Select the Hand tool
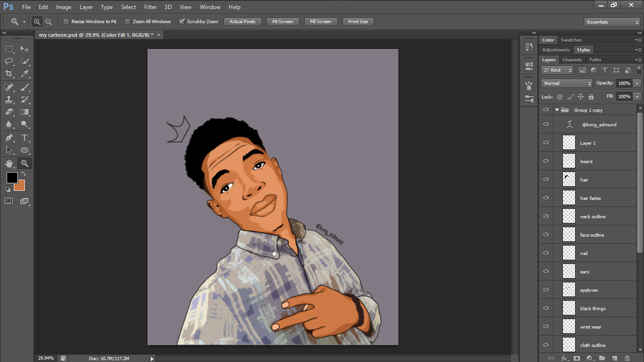Viewport: 644px width, 362px height. (x=9, y=164)
